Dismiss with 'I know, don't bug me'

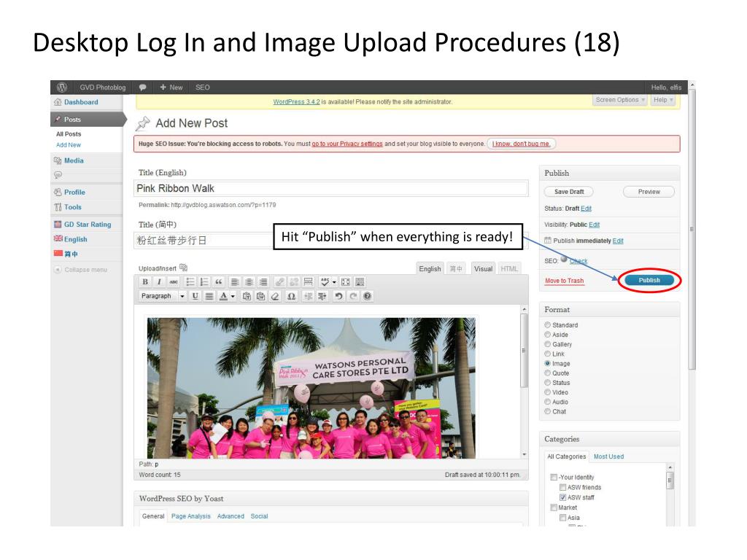click(x=521, y=144)
